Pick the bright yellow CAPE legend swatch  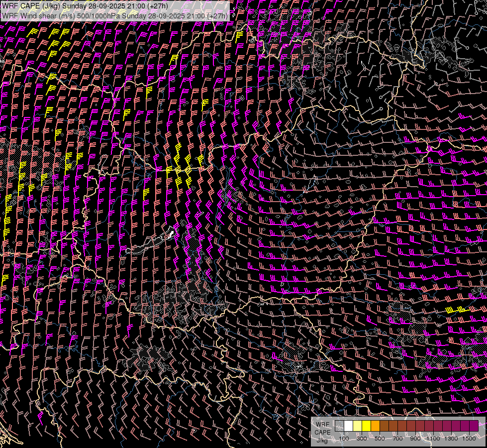[366, 426]
